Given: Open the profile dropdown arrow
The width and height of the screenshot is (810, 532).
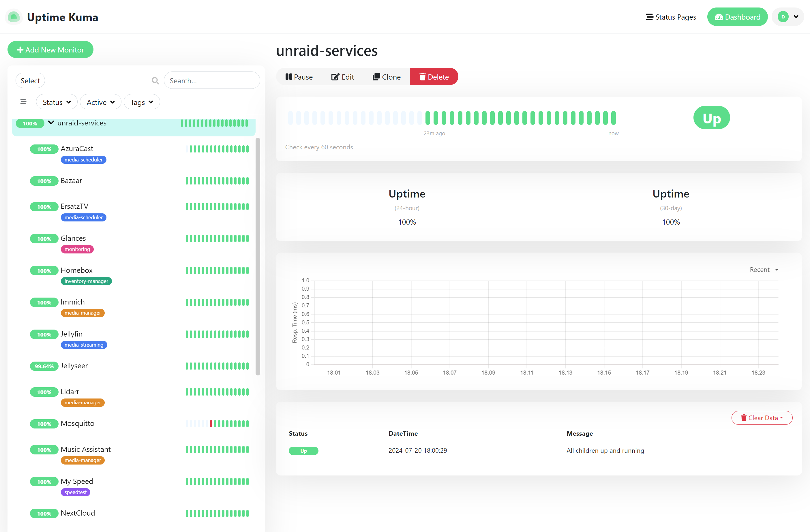Looking at the screenshot, I should (796, 17).
